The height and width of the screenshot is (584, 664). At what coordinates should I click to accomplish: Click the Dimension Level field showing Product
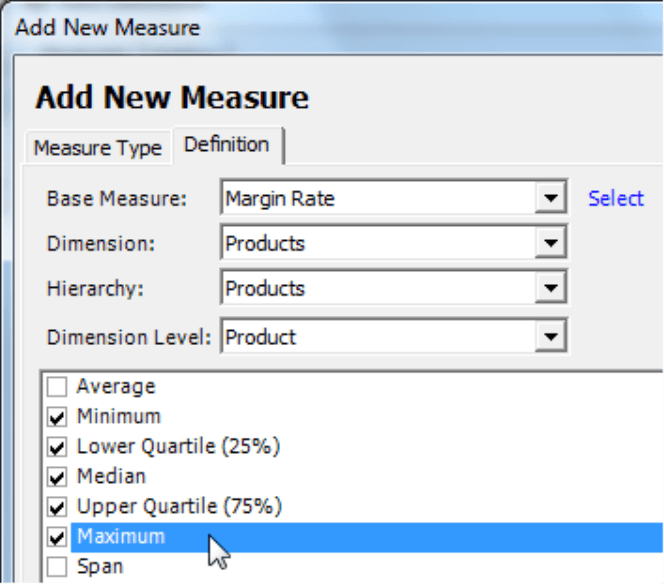[x=394, y=337]
